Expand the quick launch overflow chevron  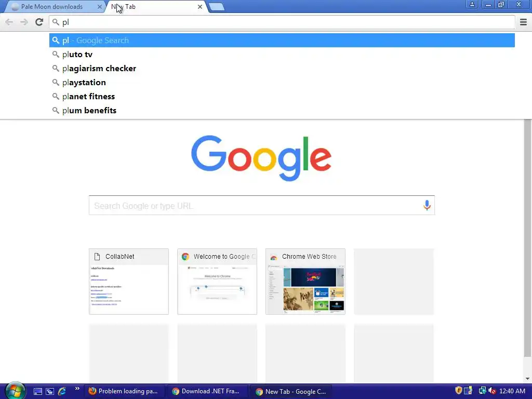pyautogui.click(x=77, y=389)
